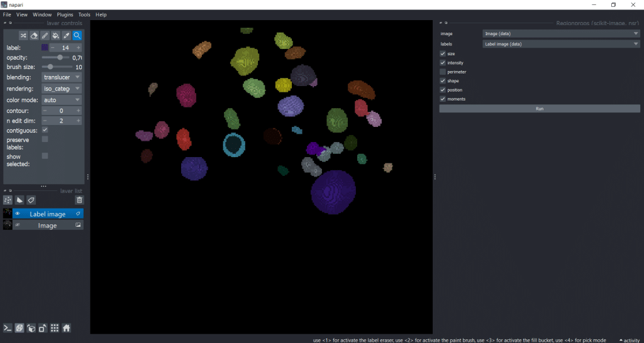Shuffle label colors
This screenshot has width=644, height=343.
23,36
